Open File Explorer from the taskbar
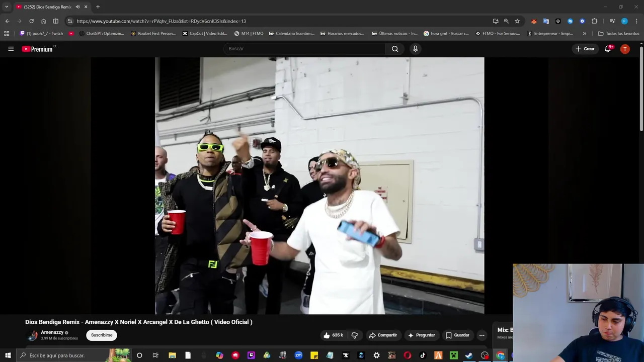Screen dimensions: 644x362 [x=172, y=355]
